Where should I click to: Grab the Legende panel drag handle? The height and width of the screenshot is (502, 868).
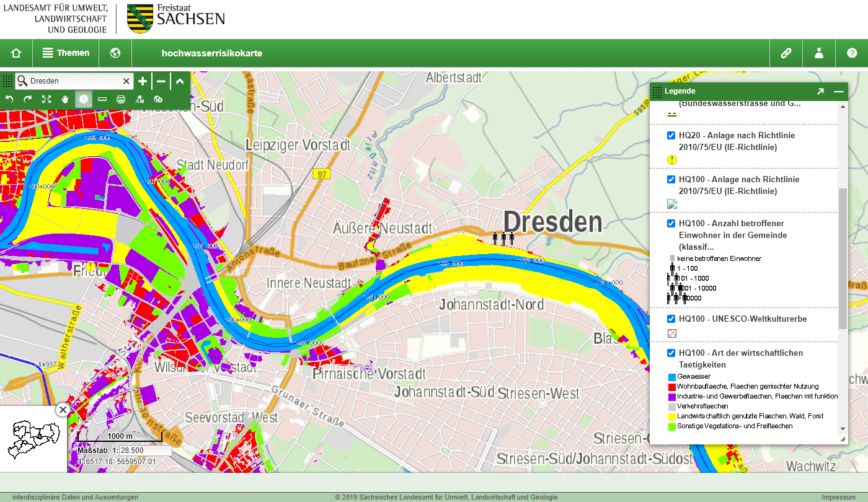(x=657, y=91)
